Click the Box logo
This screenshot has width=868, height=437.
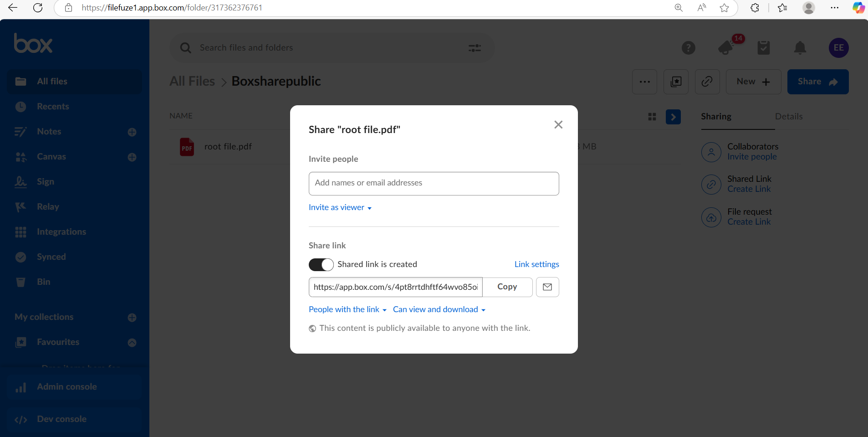point(33,43)
